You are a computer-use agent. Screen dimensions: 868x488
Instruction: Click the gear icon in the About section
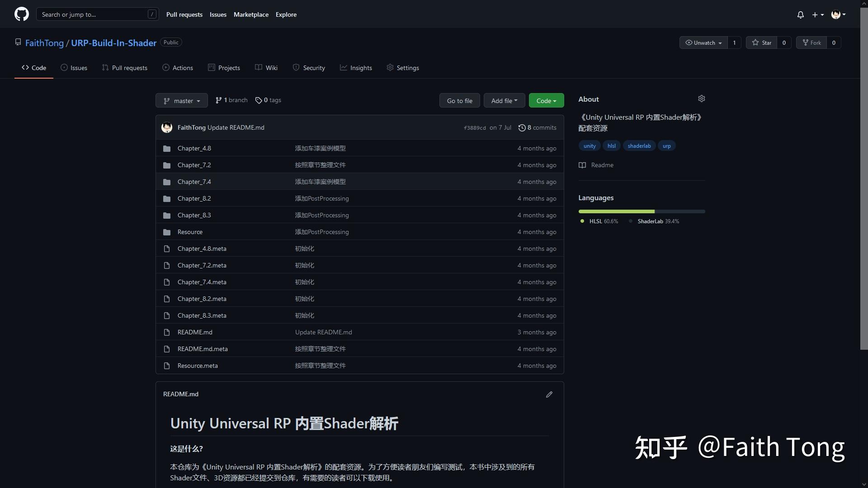pos(701,99)
